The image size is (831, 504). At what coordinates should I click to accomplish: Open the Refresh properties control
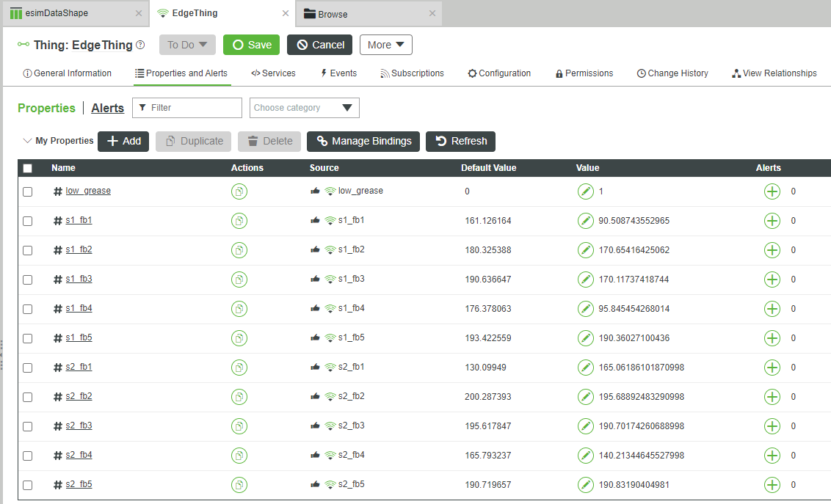460,141
